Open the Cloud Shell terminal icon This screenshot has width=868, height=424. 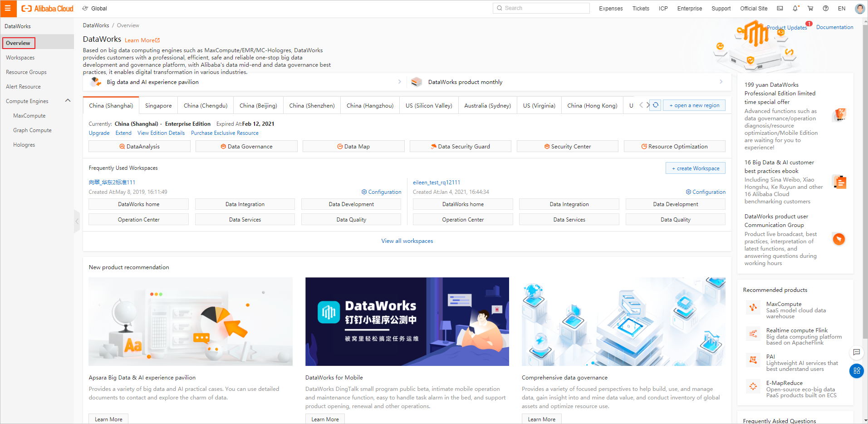780,8
